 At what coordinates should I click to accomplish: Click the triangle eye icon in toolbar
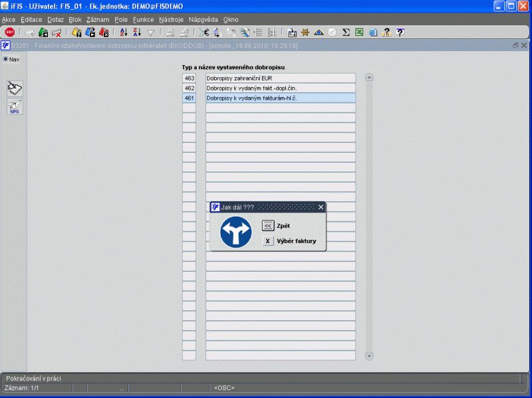[x=319, y=33]
